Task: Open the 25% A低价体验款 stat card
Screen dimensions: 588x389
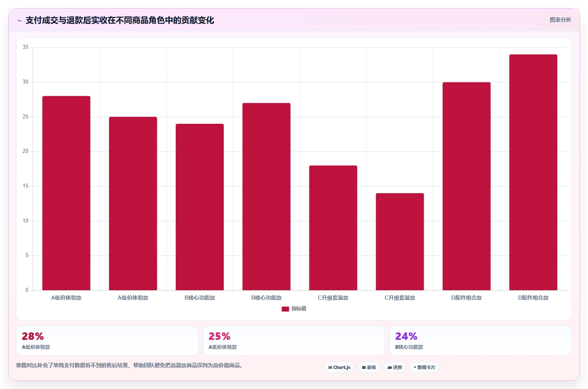Action: coord(294,340)
